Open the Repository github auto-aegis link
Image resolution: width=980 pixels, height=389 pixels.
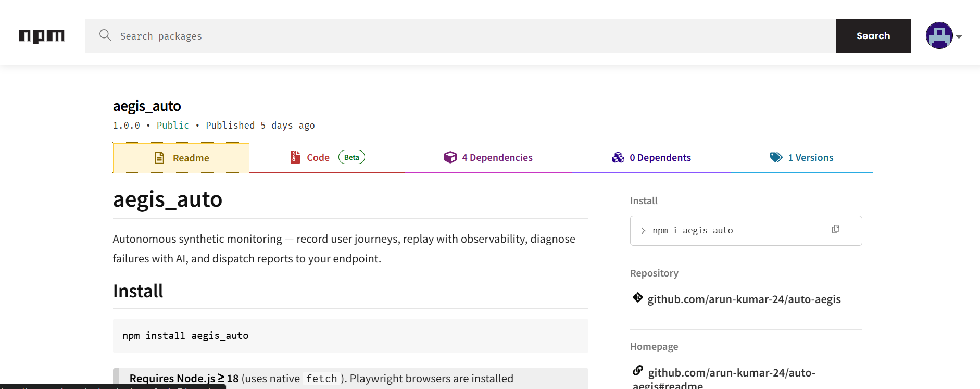[x=744, y=299]
